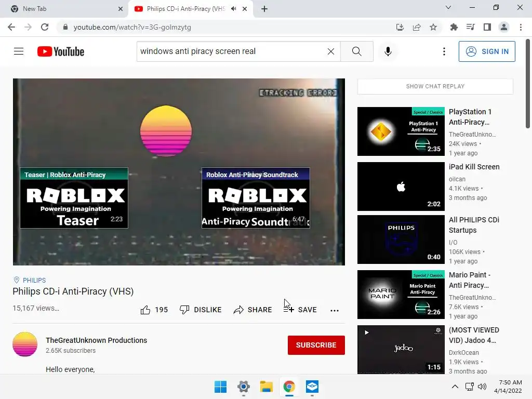Open blue box app on taskbar
The image size is (532, 399).
click(x=312, y=387)
